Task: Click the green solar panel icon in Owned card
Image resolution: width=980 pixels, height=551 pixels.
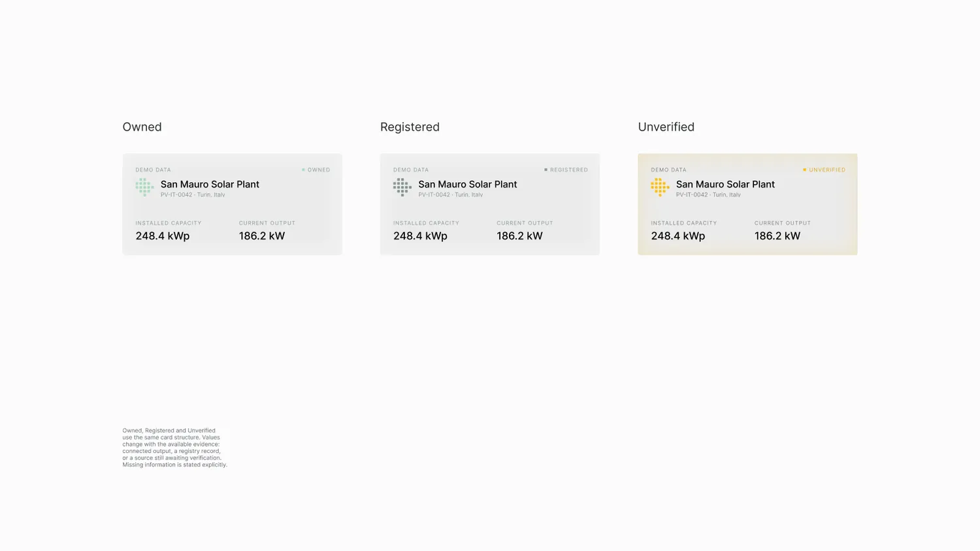Action: [x=144, y=187]
